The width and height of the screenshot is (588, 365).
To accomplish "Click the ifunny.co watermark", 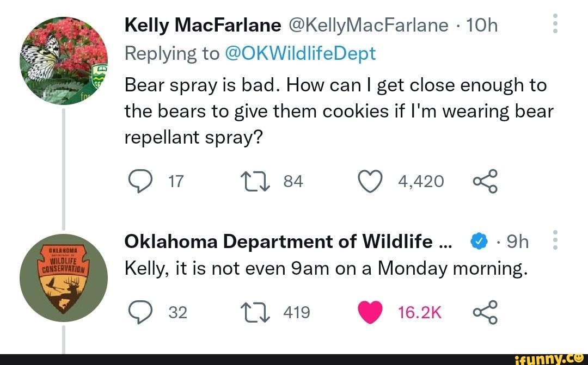I will [549, 358].
